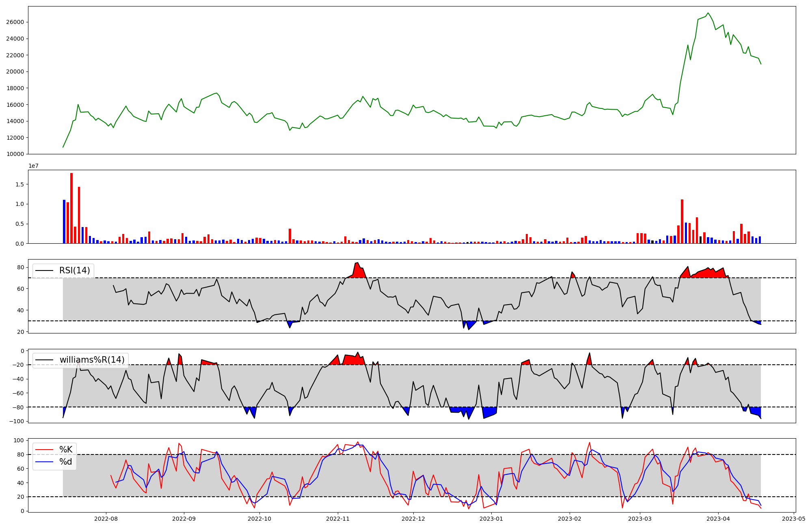Click the 1e7 volume scale label

(x=33, y=166)
